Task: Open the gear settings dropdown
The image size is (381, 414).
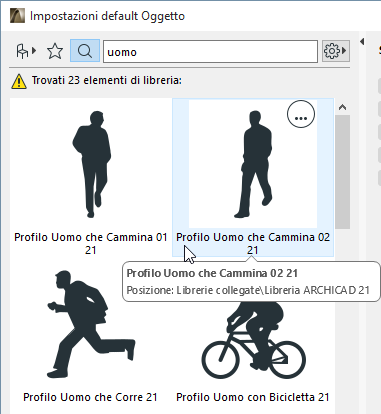Action: (335, 51)
